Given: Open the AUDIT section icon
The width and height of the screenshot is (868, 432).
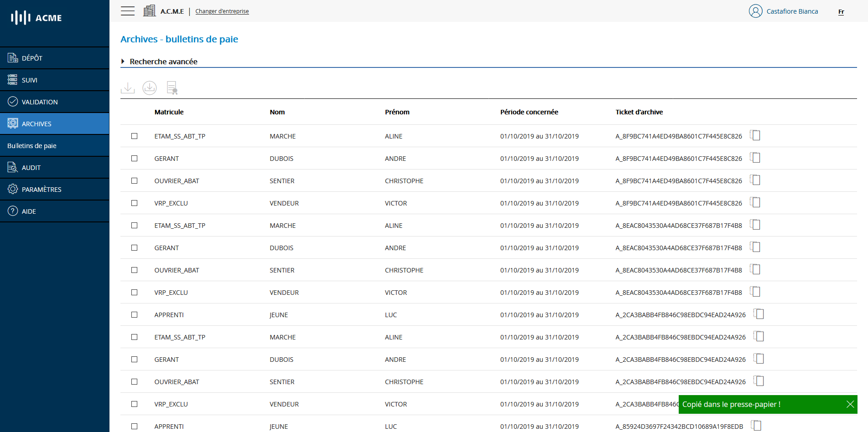Looking at the screenshot, I should coord(13,167).
